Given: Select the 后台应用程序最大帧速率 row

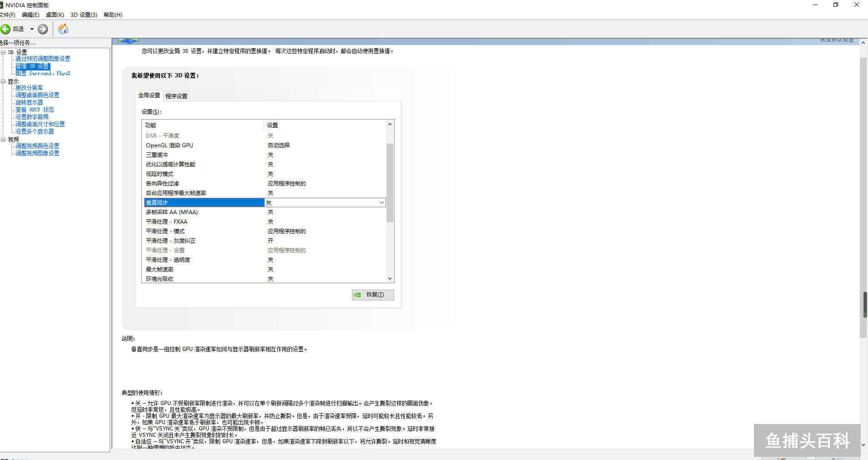Looking at the screenshot, I should point(265,193).
